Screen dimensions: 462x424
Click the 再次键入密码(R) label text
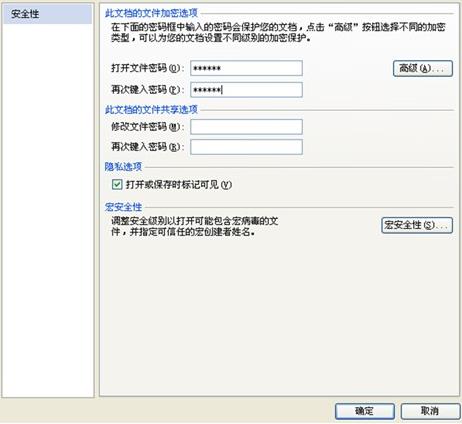(147, 147)
